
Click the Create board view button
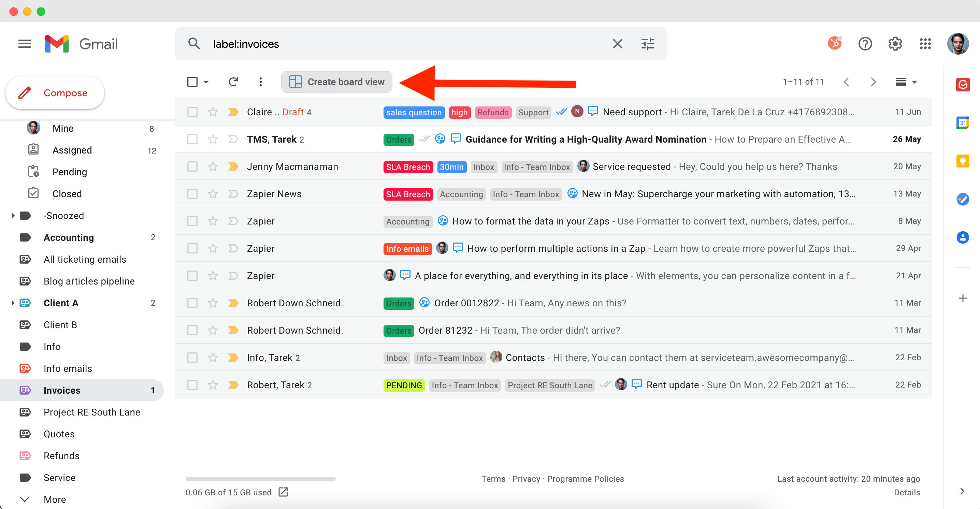[337, 82]
